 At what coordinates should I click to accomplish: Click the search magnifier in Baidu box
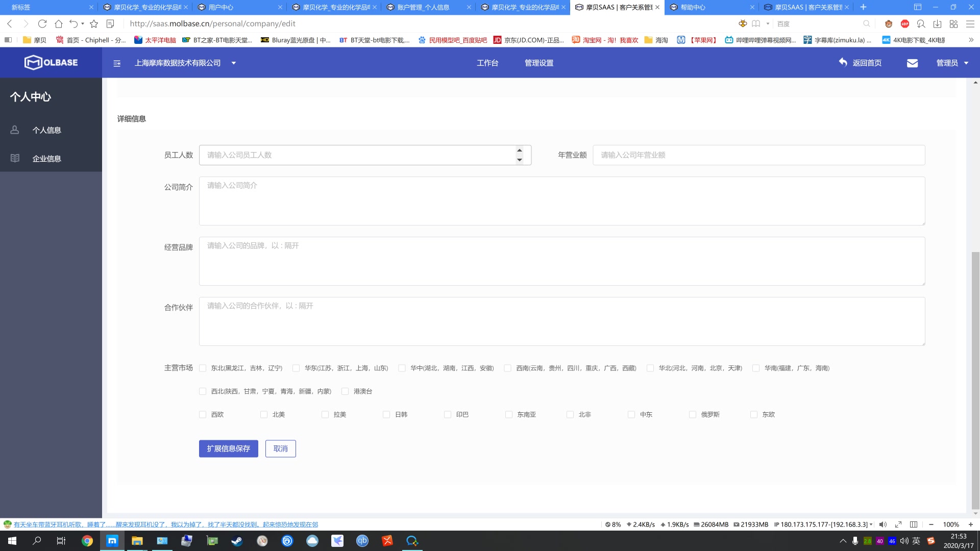(866, 23)
